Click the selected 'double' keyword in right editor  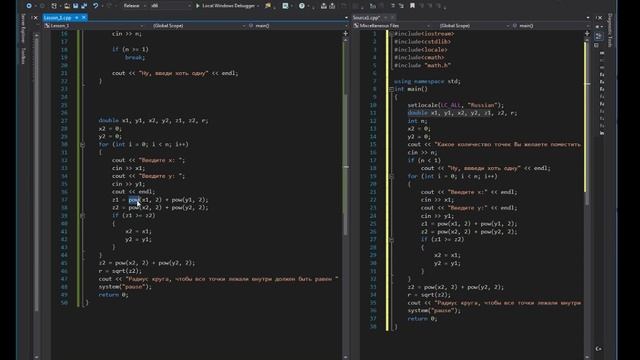(418, 113)
